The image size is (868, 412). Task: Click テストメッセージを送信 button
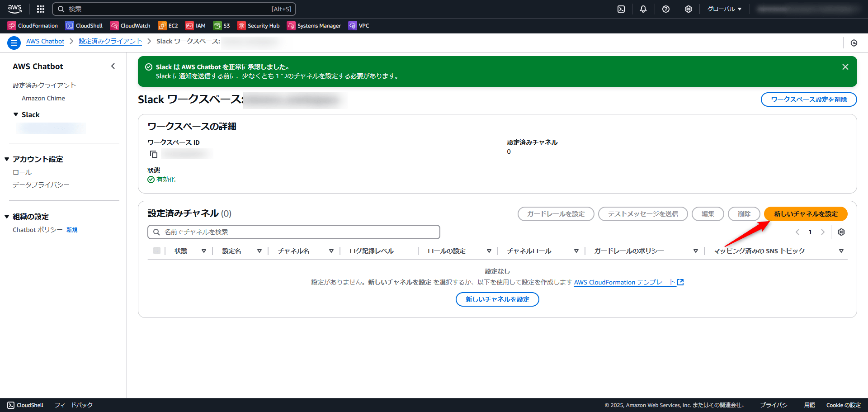pos(643,214)
